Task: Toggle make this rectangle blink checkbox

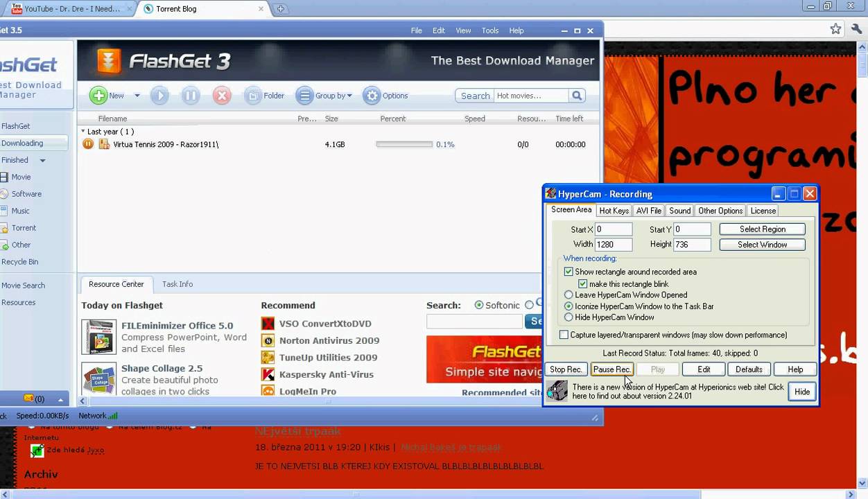Action: coord(582,283)
